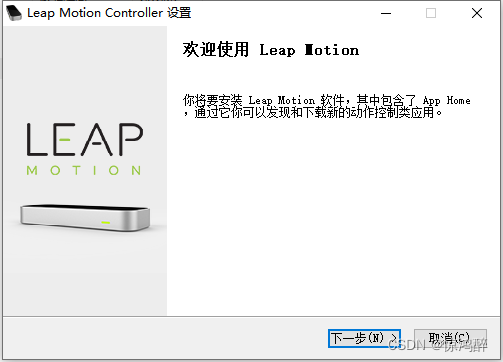Click the install description starting 你将要安装
The width and height of the screenshot is (503, 362).
coord(326,106)
